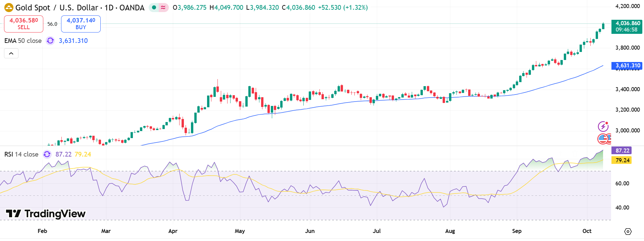Click the 3,400.000 price axis label
The image size is (644, 241).
click(627, 89)
